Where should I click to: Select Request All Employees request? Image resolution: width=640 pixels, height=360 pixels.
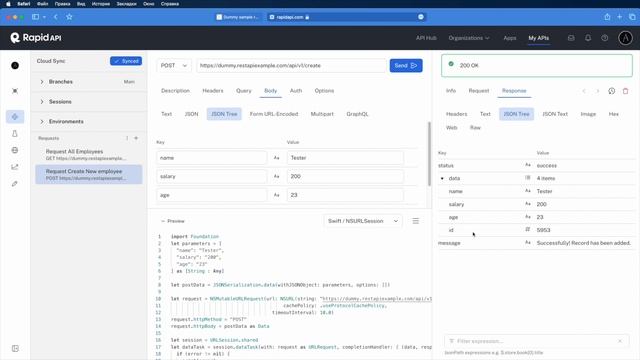(x=89, y=154)
